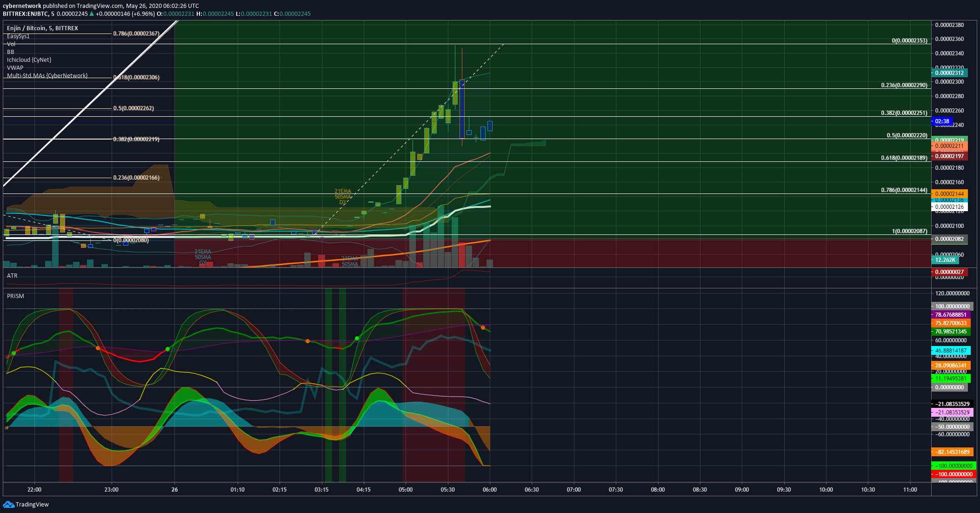Click the orange 75.82700633 PRISM value
The height and width of the screenshot is (513, 980).
[951, 323]
